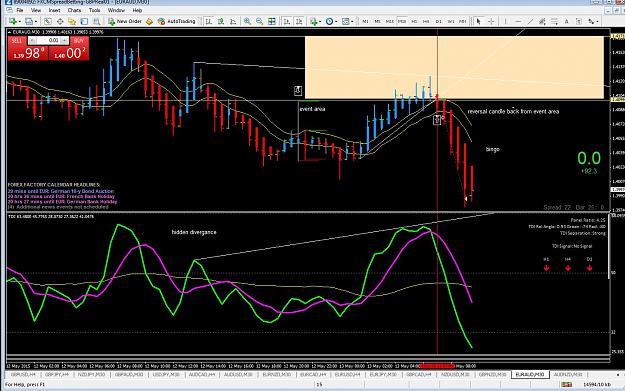Image resolution: width=625 pixels, height=391 pixels.
Task: Open the MetaEditor gold icon
Action: point(149,21)
